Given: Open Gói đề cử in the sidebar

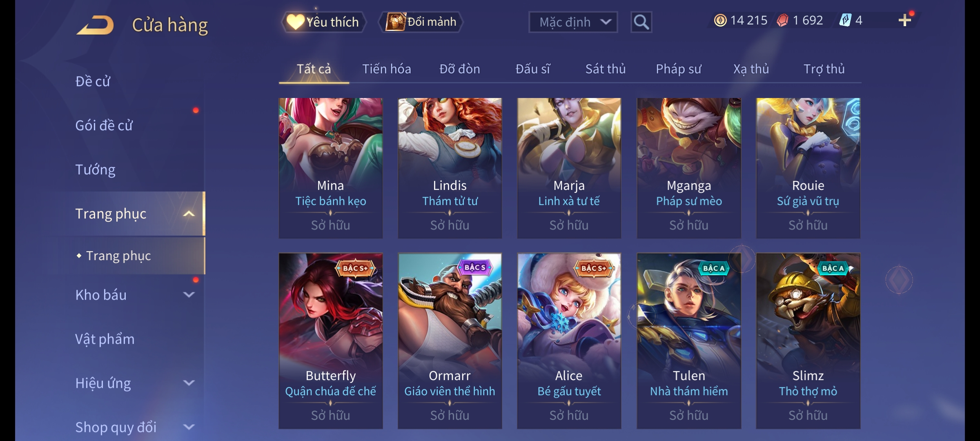Looking at the screenshot, I should click(x=104, y=125).
